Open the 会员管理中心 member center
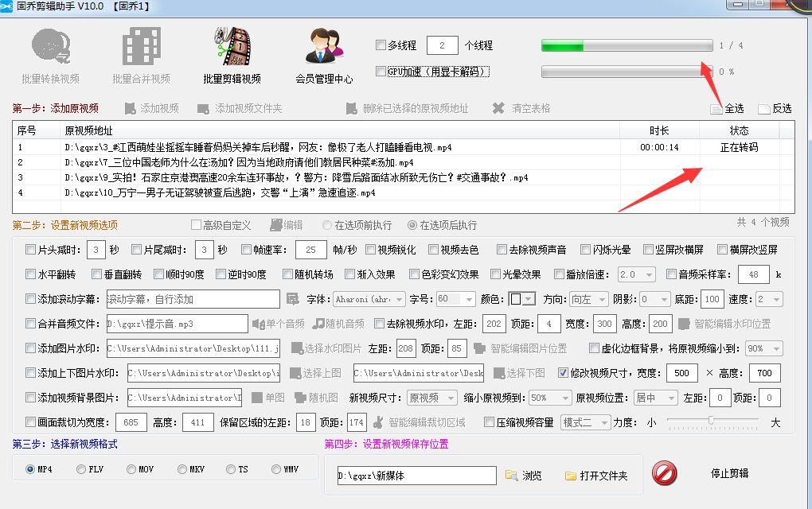812x509 pixels. (322, 46)
